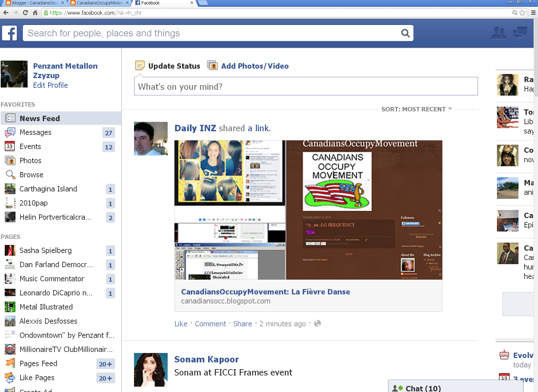Open CanadiansOccupyMovement: La Fièvre Danse link
The height and width of the screenshot is (392, 538).
pos(265,292)
